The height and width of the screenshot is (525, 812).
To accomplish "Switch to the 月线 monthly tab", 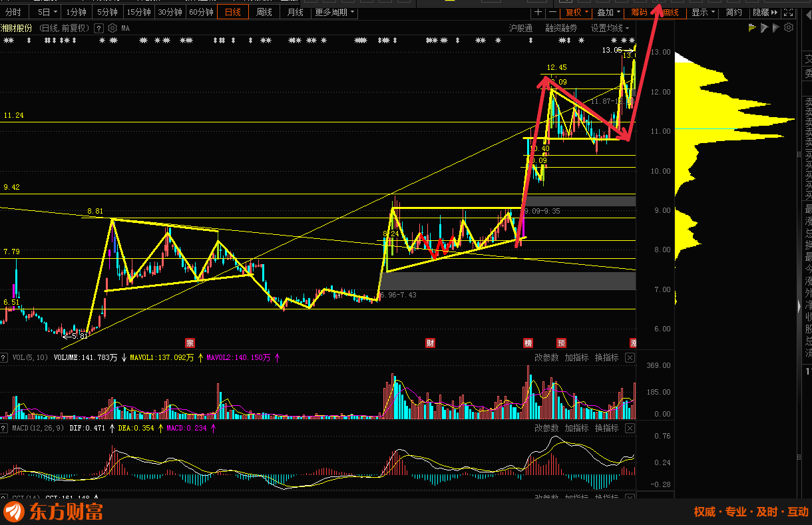I will (x=295, y=12).
